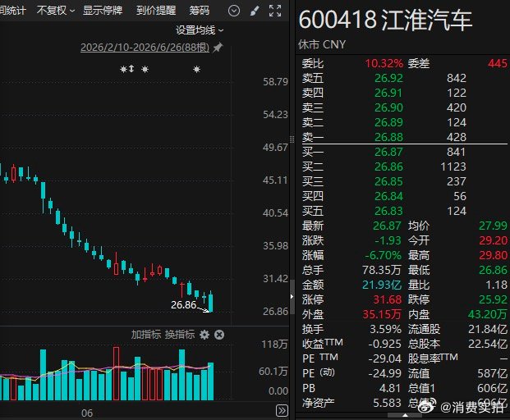
Task: Click the rightmost event star marker
Action: (196, 69)
